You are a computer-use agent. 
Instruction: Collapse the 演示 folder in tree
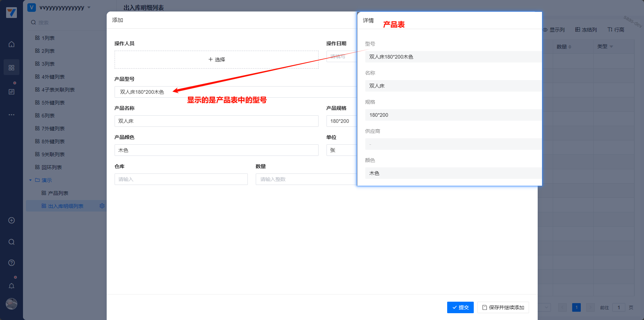pyautogui.click(x=31, y=180)
